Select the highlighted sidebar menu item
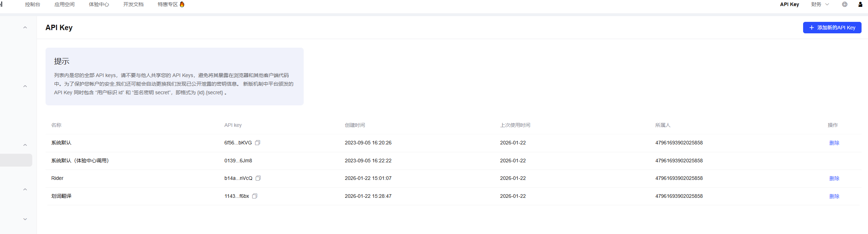Screen dimensions: 868x234 pos(16,160)
